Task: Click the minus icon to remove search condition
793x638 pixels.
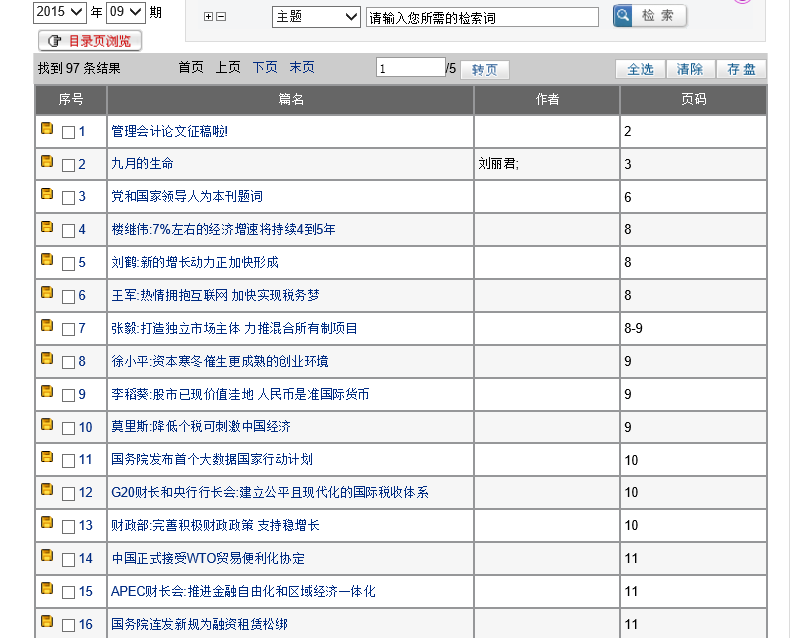Action: (221, 17)
